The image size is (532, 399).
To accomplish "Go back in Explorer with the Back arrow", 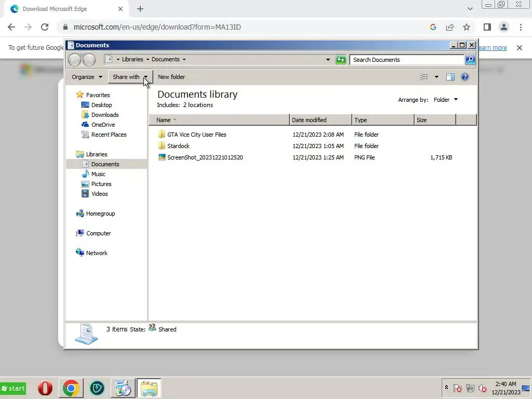I will tap(74, 60).
